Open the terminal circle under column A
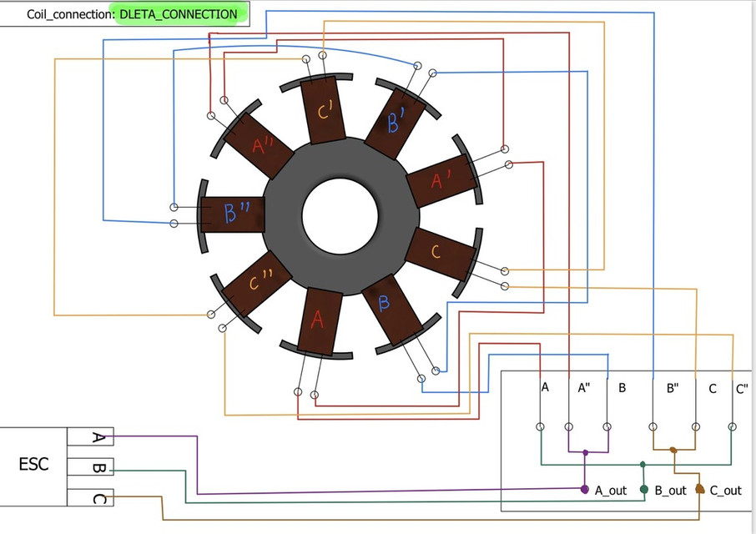The image size is (756, 534). pos(541,427)
